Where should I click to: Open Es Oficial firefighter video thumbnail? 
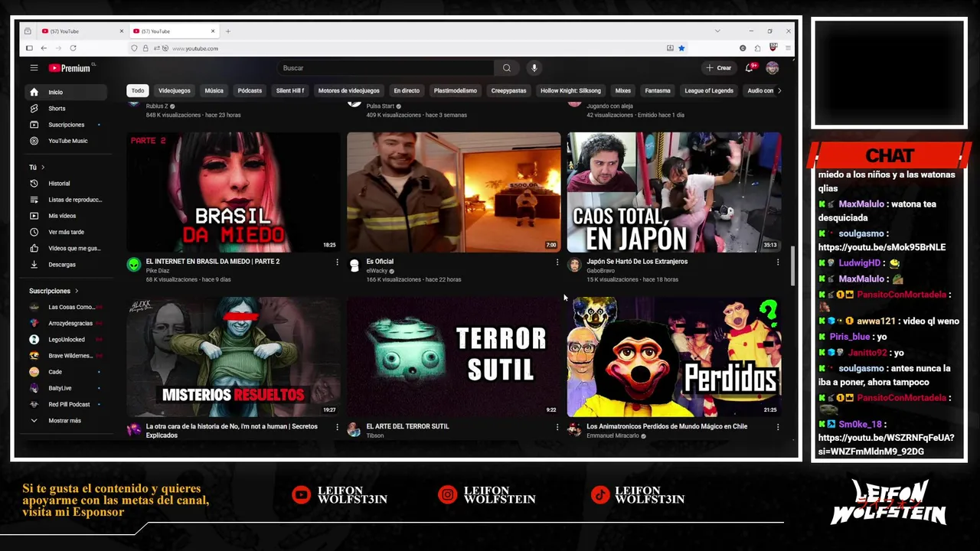pos(454,192)
